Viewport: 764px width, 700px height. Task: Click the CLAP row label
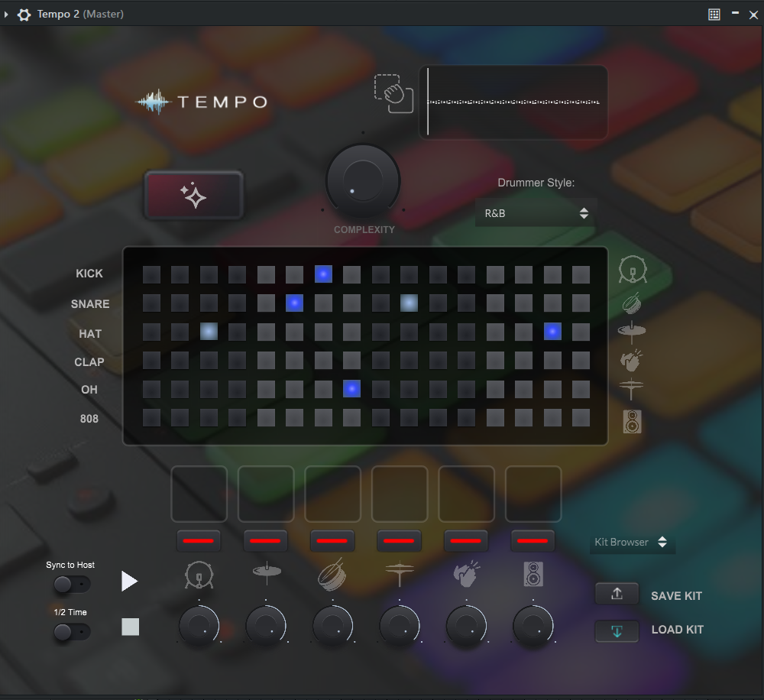click(x=89, y=362)
